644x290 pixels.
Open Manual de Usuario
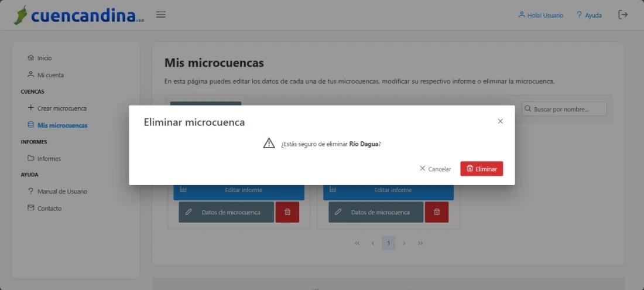61,192
